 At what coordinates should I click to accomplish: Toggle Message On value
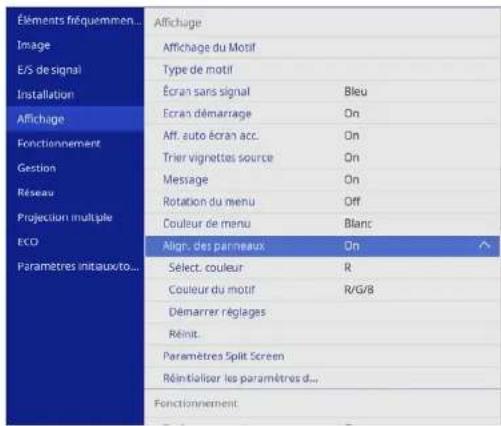352,179
